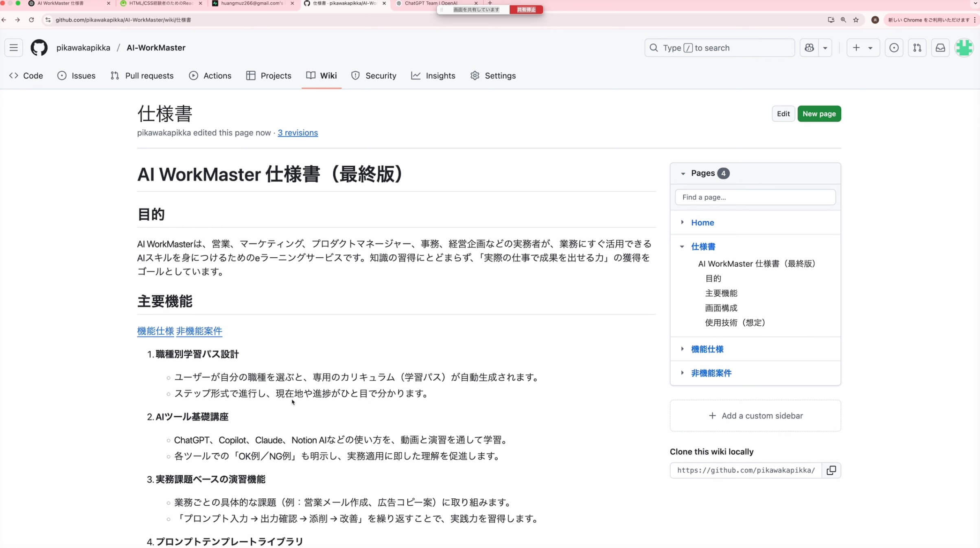Screen dimensions: 980x548
Task: Open the 非機能案件 link in content body
Action: [x=199, y=331]
